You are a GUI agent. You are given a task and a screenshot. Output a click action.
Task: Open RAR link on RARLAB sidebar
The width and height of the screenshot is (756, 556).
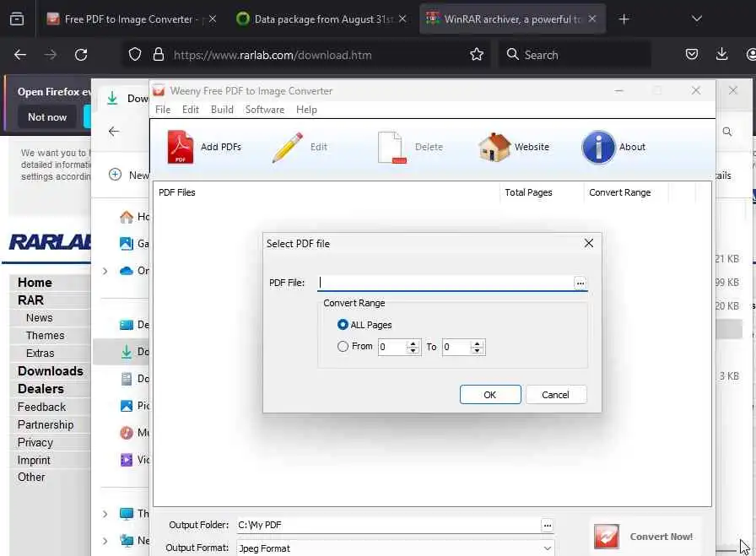tap(31, 300)
